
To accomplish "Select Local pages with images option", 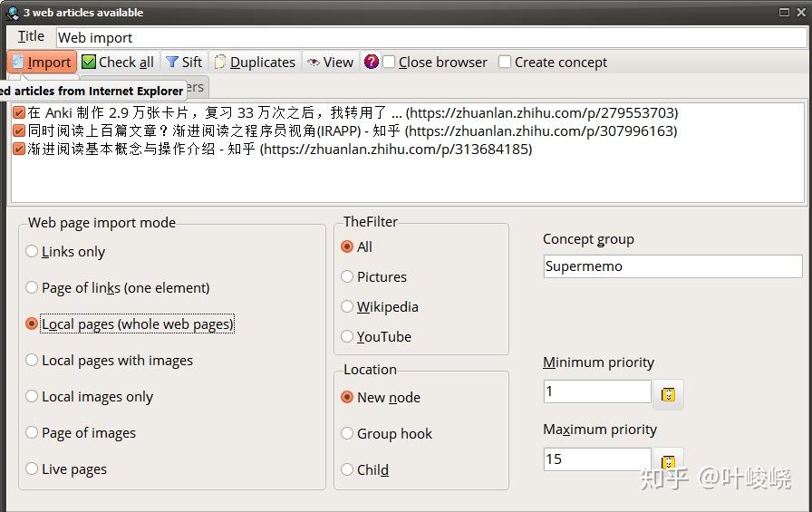I will tap(32, 360).
